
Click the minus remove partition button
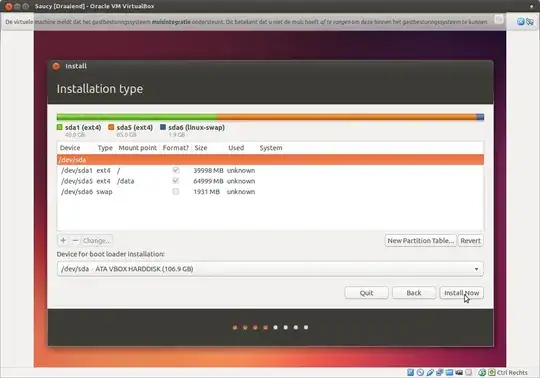[x=75, y=240]
